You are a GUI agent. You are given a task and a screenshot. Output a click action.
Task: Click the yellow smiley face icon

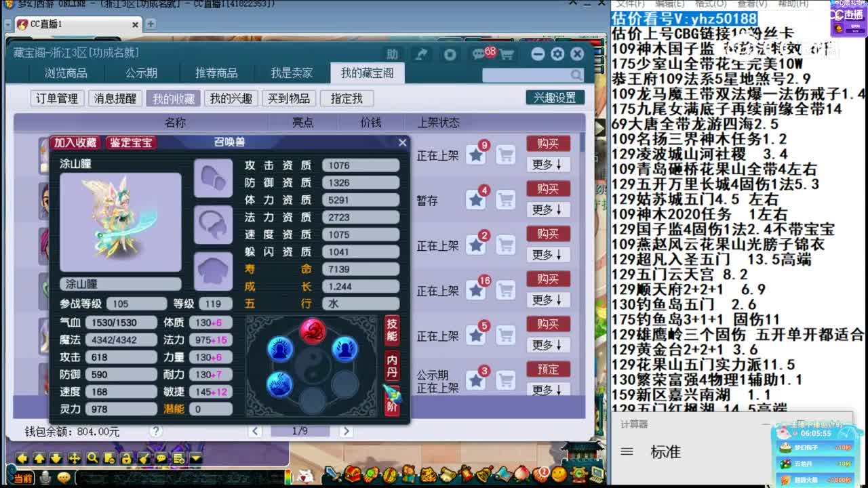click(x=559, y=474)
